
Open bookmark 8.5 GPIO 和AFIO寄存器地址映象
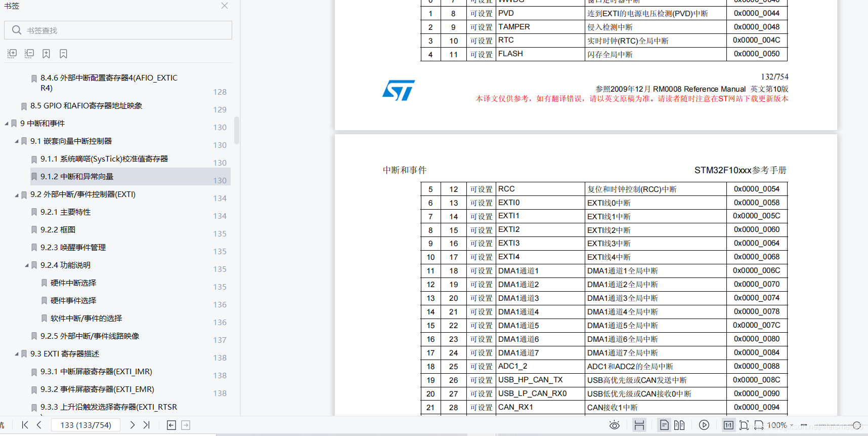[x=86, y=106]
